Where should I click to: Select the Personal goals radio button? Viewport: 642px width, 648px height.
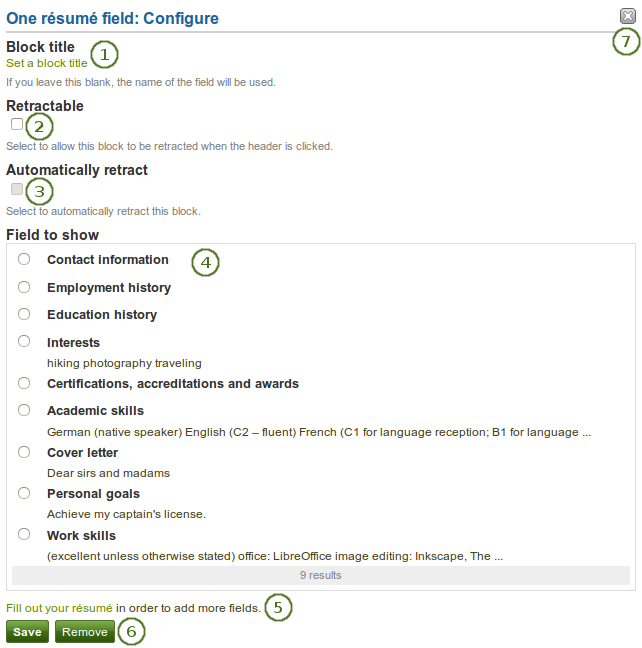pos(24,493)
